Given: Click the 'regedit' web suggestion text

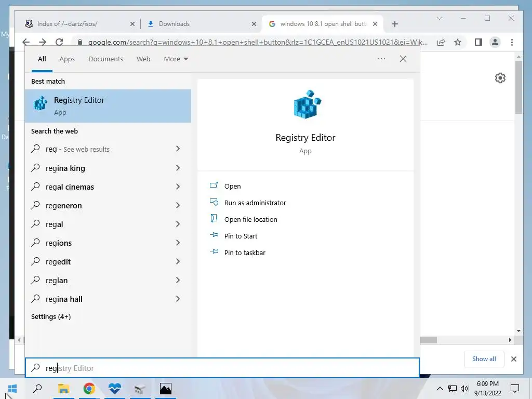Looking at the screenshot, I should 58,262.
